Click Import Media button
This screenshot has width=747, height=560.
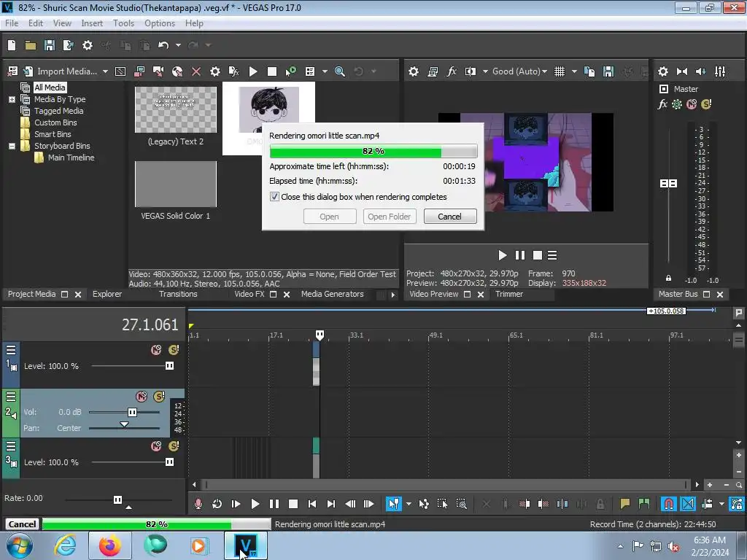(60, 71)
